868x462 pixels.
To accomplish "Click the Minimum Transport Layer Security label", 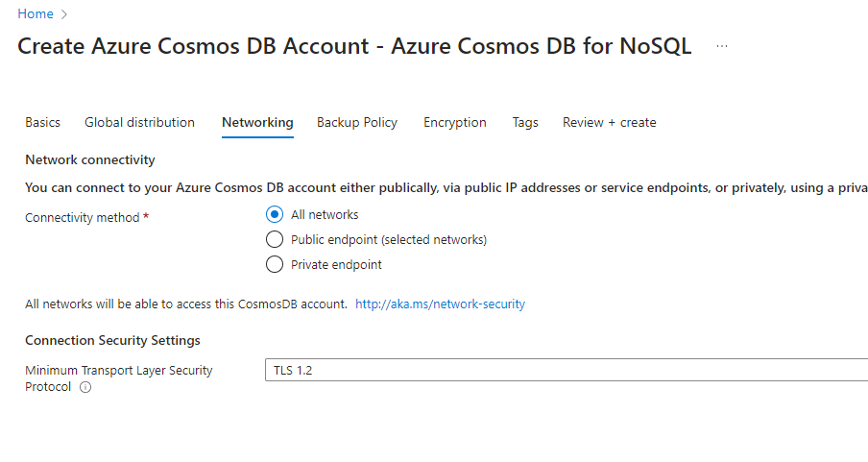I will [118, 378].
